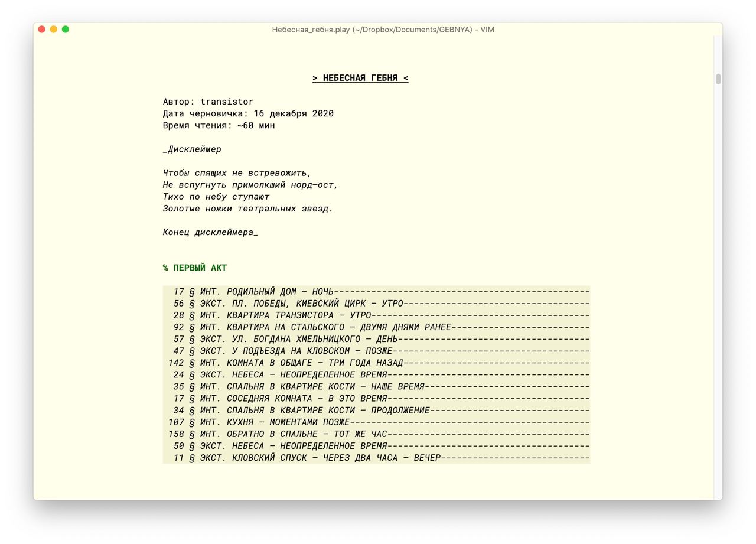Expand the fold ИНТ. КУХНЯ – МОМЕНТАМИ ПОЗЖЕ
The image size is (756, 544).
click(376, 422)
